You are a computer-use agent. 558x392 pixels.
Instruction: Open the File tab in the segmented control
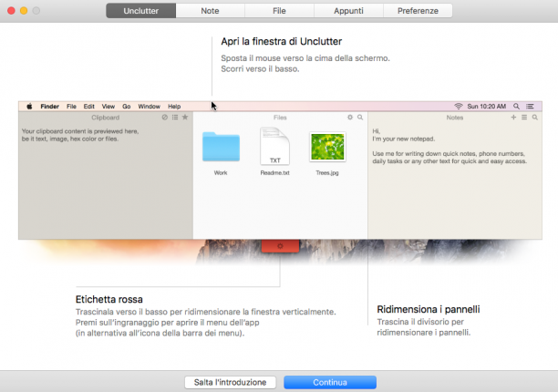(x=279, y=11)
